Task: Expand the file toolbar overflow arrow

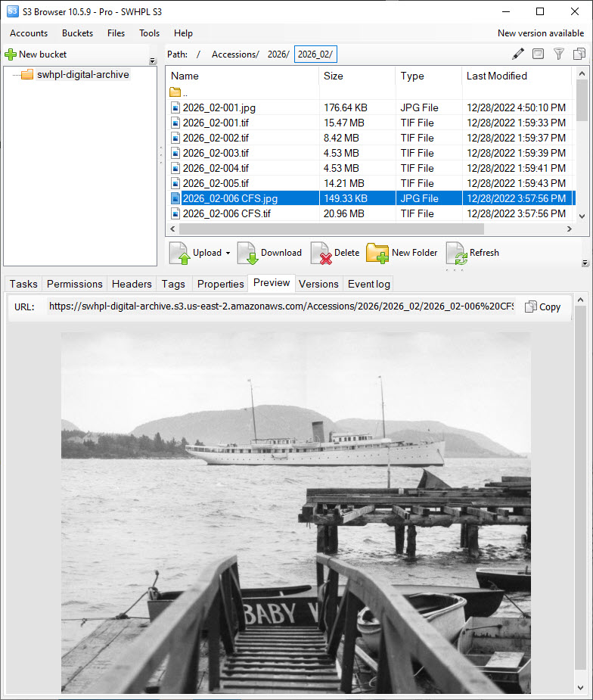Action: (x=585, y=263)
